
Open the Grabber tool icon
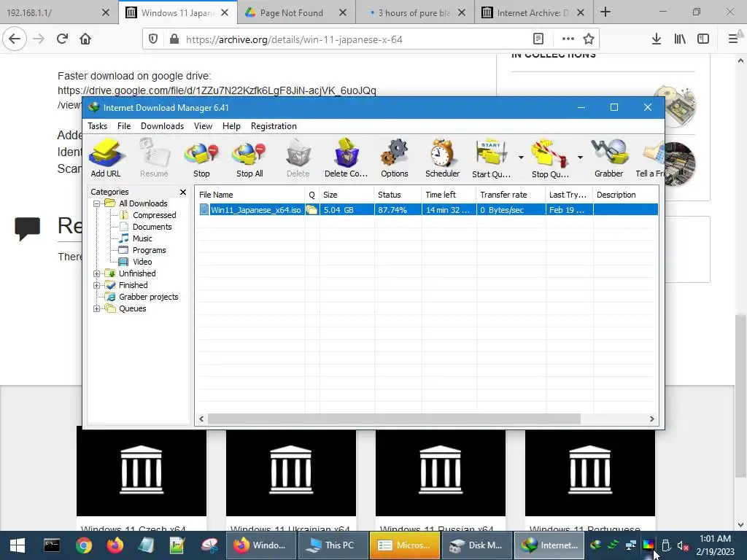pos(609,158)
